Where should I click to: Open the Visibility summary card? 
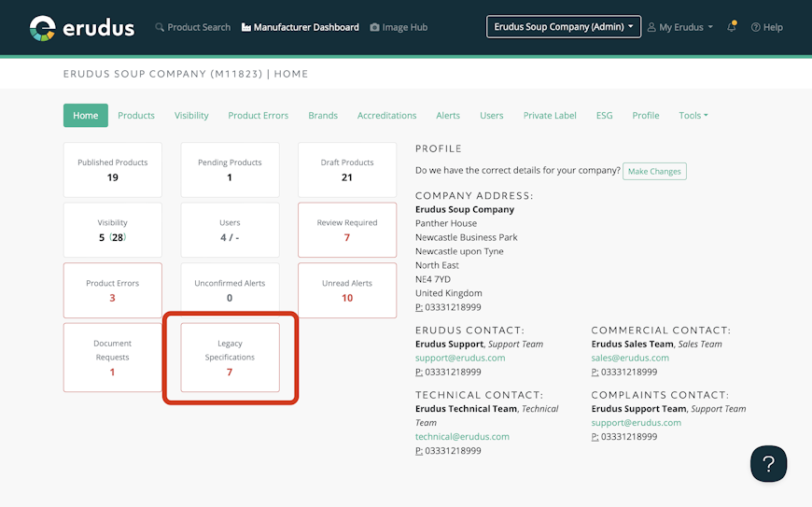112,230
